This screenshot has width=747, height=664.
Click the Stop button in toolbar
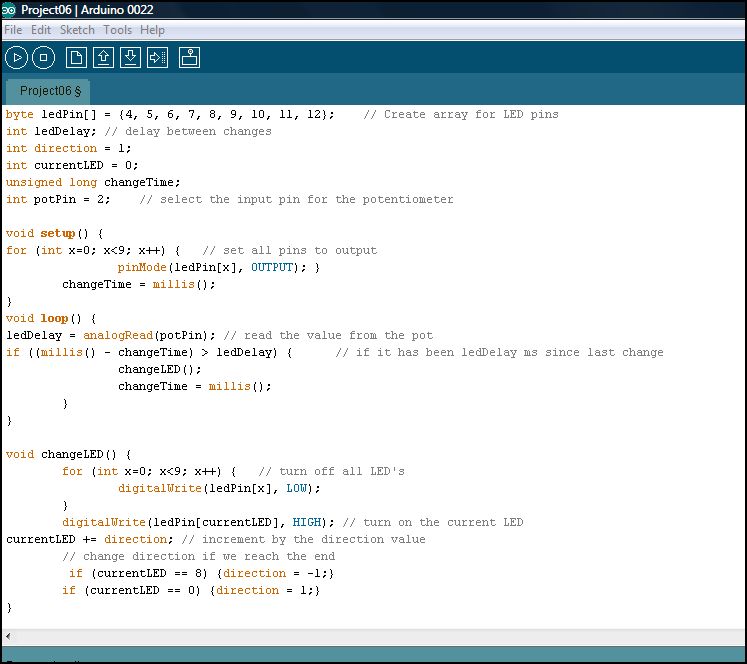click(x=43, y=58)
